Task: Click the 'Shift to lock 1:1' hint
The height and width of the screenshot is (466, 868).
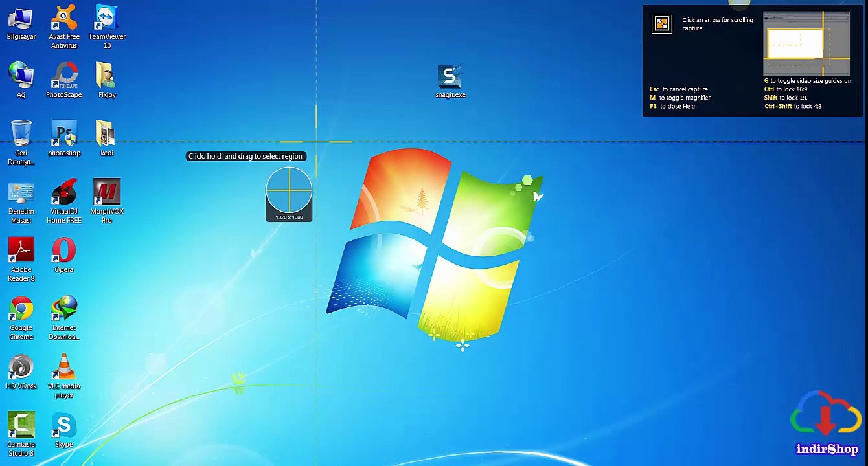Action: [x=786, y=98]
